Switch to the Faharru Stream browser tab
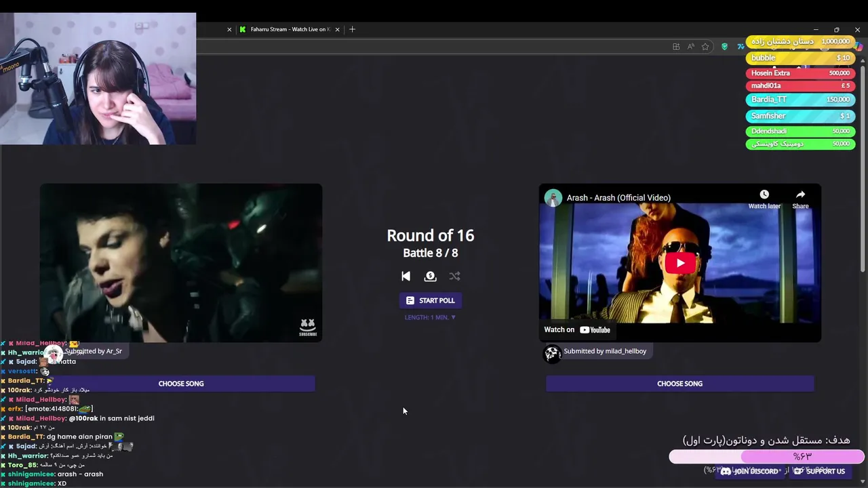The image size is (868, 488). (x=290, y=29)
